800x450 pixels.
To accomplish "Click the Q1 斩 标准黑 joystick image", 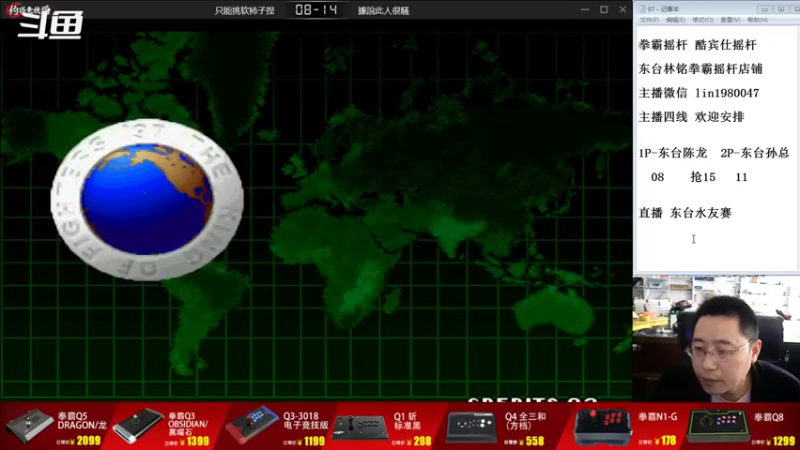I will (360, 427).
